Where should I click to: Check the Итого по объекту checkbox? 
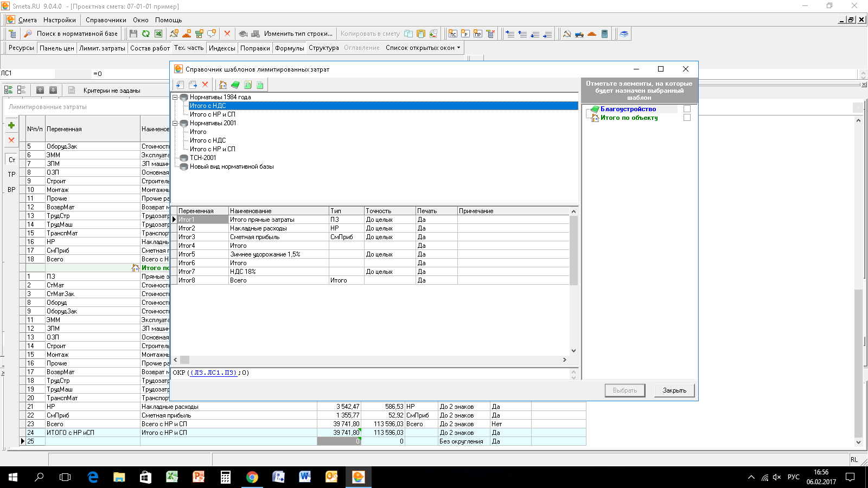[x=687, y=118]
